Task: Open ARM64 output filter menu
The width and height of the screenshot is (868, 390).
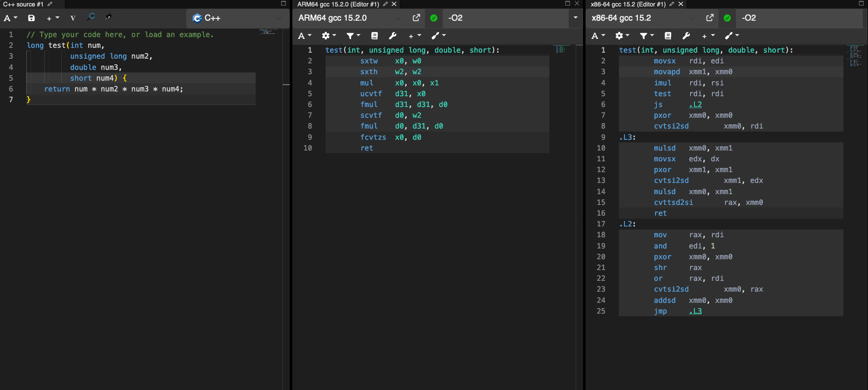Action: pyautogui.click(x=353, y=36)
